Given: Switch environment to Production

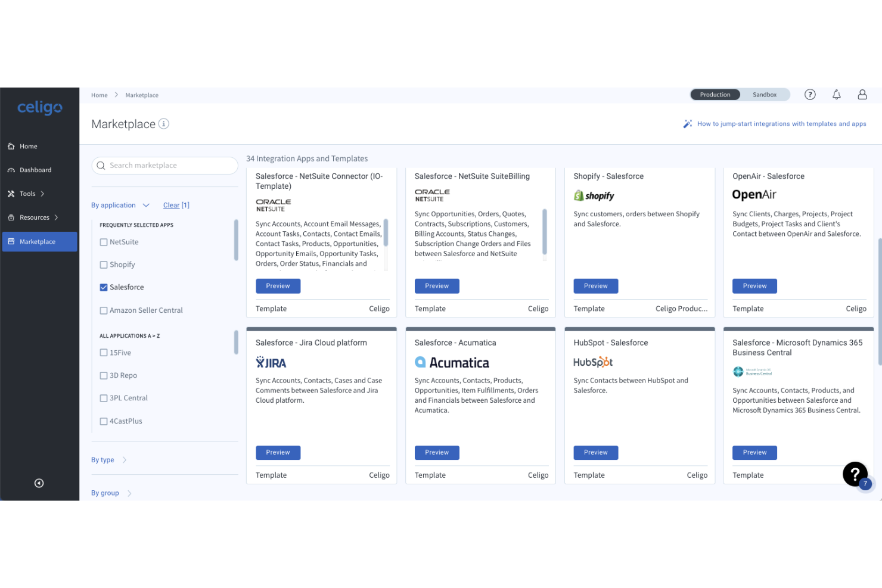Looking at the screenshot, I should click(x=715, y=95).
